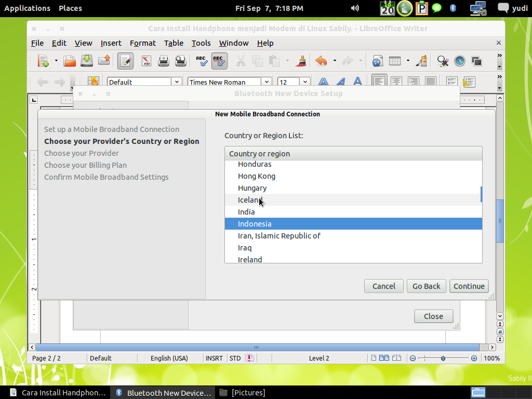The height and width of the screenshot is (399, 532).
Task: Click the Go Back button
Action: [426, 286]
